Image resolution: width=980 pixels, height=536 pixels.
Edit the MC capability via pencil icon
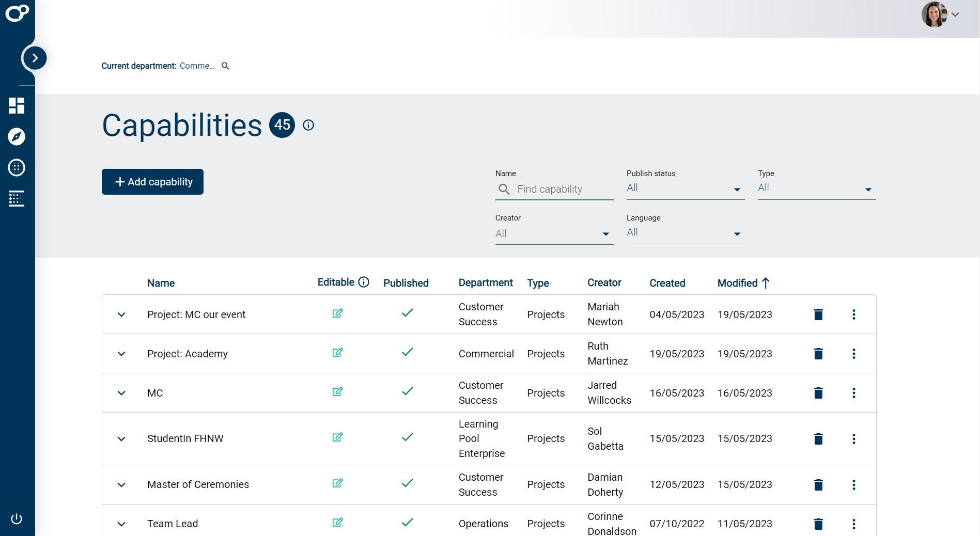coord(337,392)
